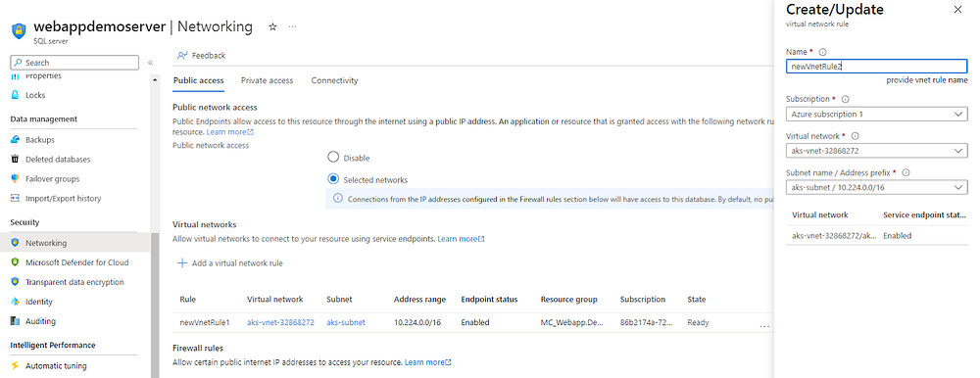Expand the Virtual network dropdown

877,151
